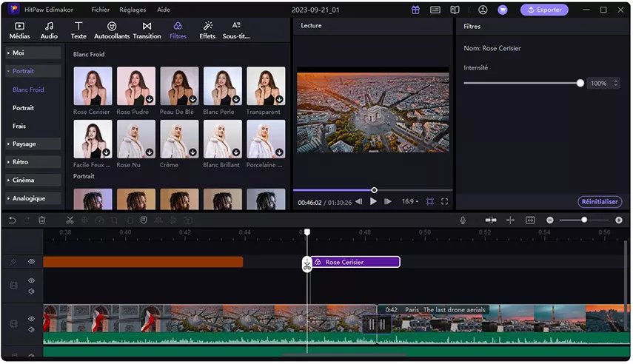
Task: Click the split-at-playhead icon in timeline toolbar
Action: [510, 220]
